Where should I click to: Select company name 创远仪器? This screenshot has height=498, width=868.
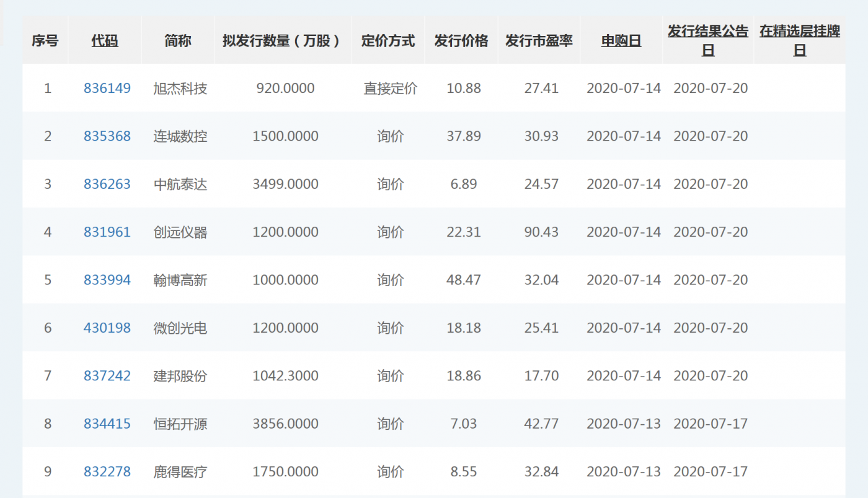pos(180,232)
